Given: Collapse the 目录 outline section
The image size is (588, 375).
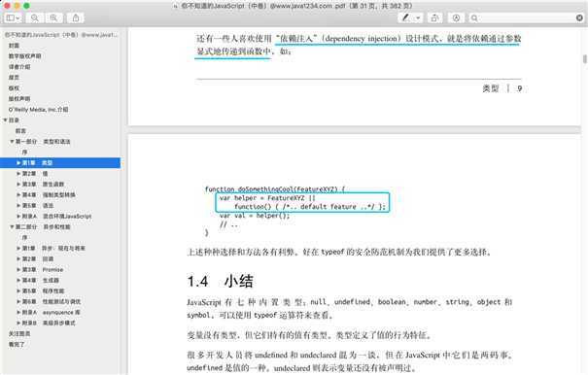Looking at the screenshot, I should [6, 120].
